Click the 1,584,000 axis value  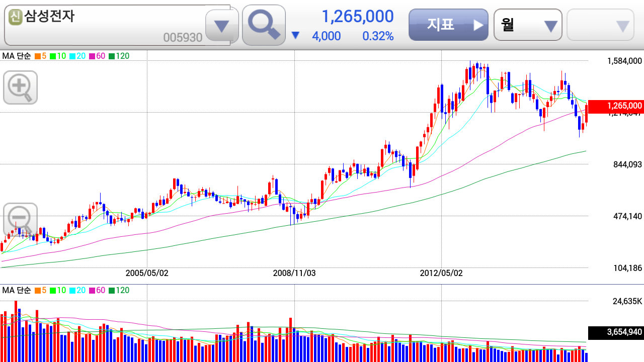(624, 61)
